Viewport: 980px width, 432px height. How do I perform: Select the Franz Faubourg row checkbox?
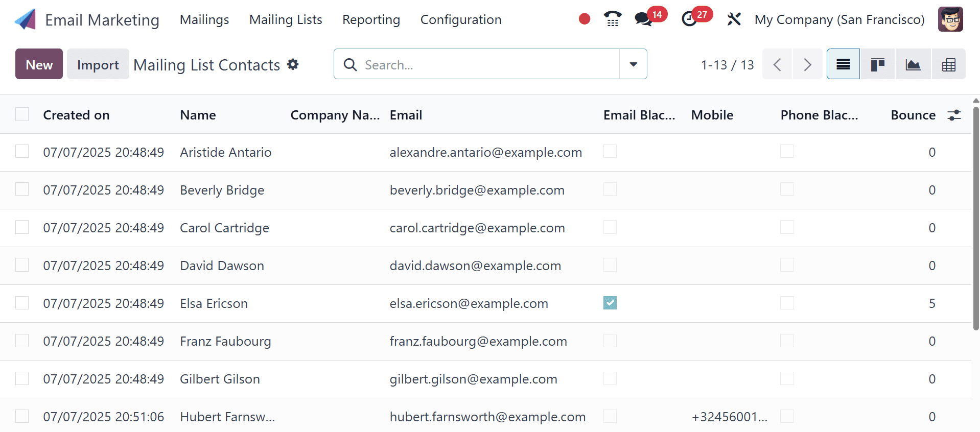pyautogui.click(x=22, y=341)
